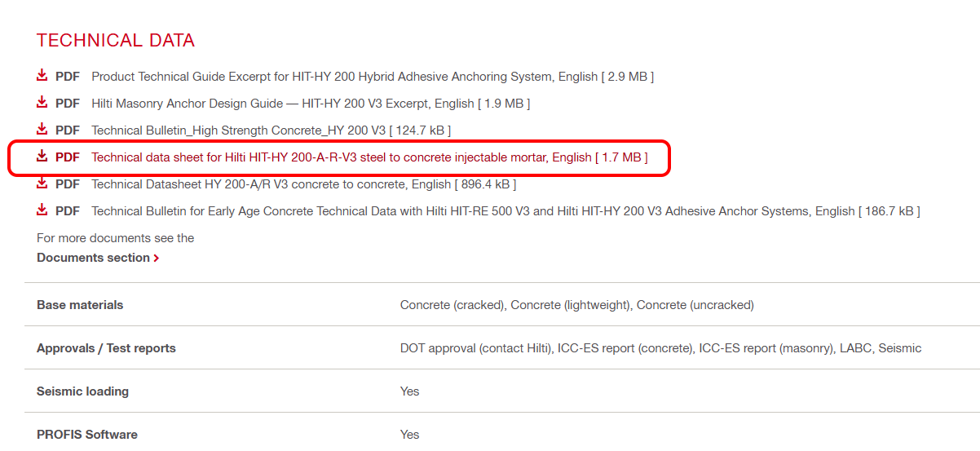Open Technical Datasheet concrete to concrete link
980x451 pixels.
[x=303, y=184]
